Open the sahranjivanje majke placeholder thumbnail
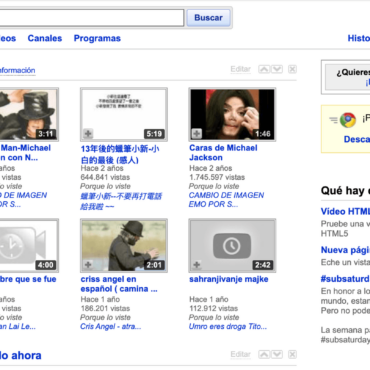 click(232, 246)
